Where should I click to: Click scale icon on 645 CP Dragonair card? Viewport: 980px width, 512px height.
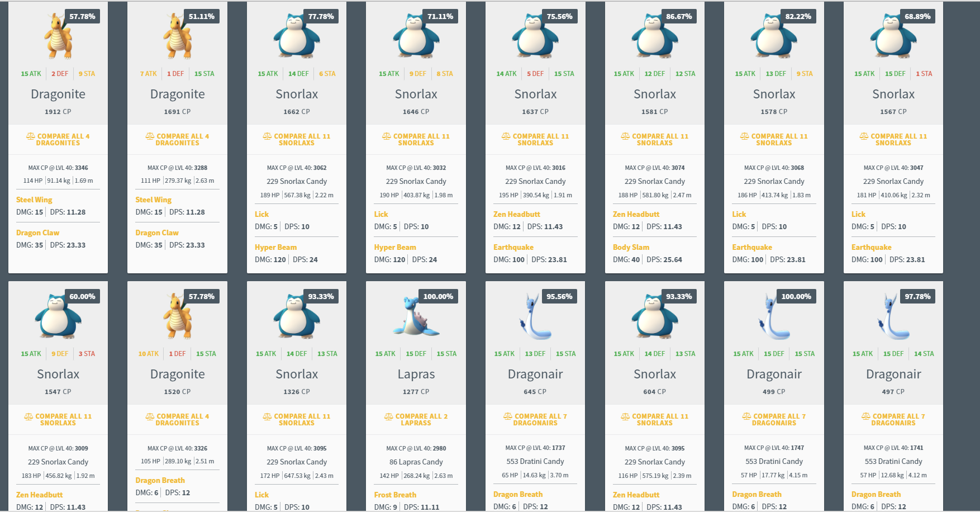(508, 416)
